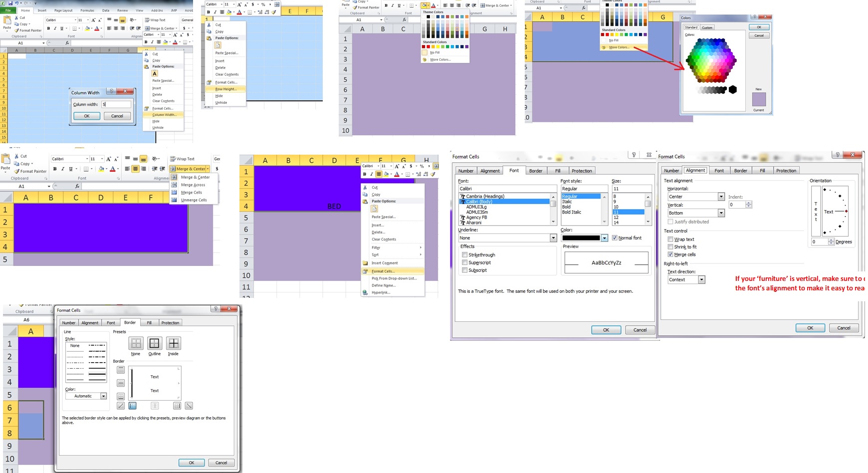Click Cut in the top-left ribbon
The width and height of the screenshot is (868, 473).
[20, 17]
